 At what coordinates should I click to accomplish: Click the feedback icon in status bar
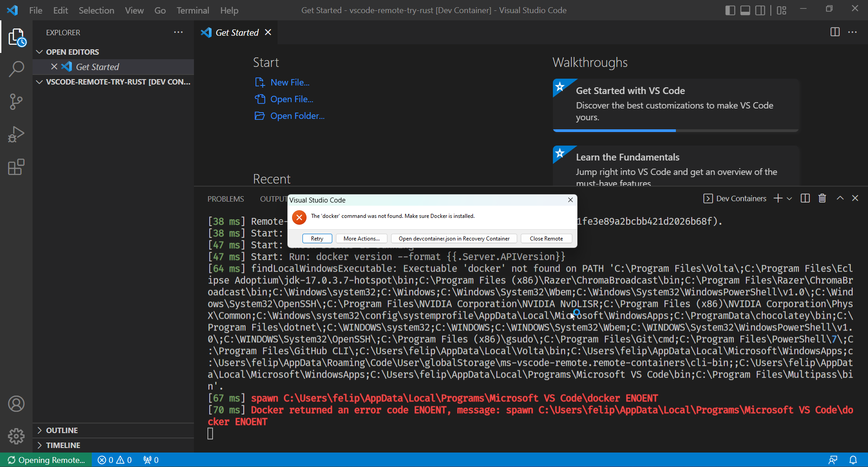(x=833, y=460)
